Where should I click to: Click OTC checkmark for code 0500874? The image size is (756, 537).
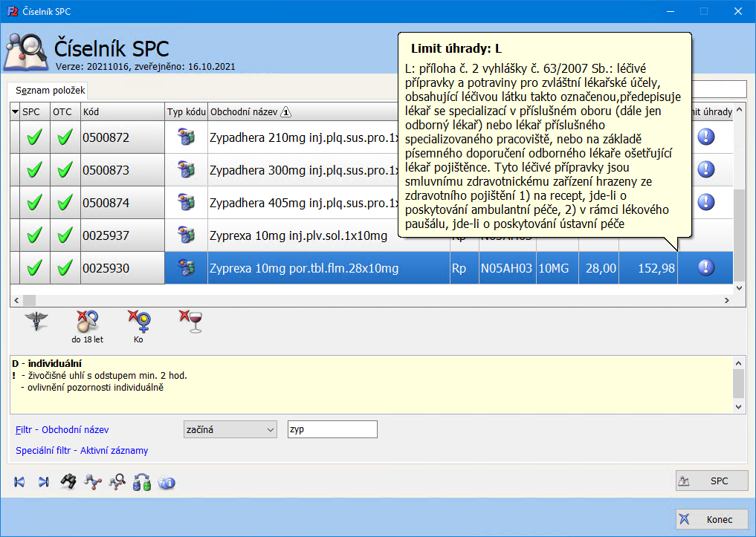click(x=65, y=203)
